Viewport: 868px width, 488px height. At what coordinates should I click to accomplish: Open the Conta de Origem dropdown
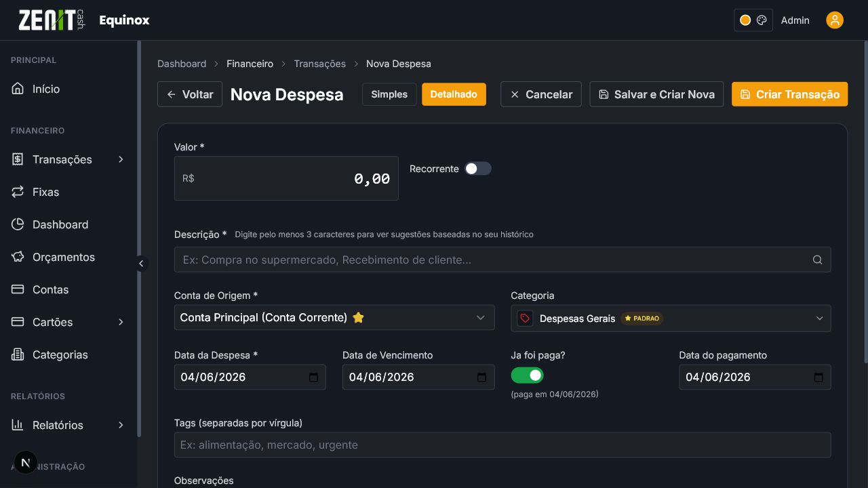[334, 317]
